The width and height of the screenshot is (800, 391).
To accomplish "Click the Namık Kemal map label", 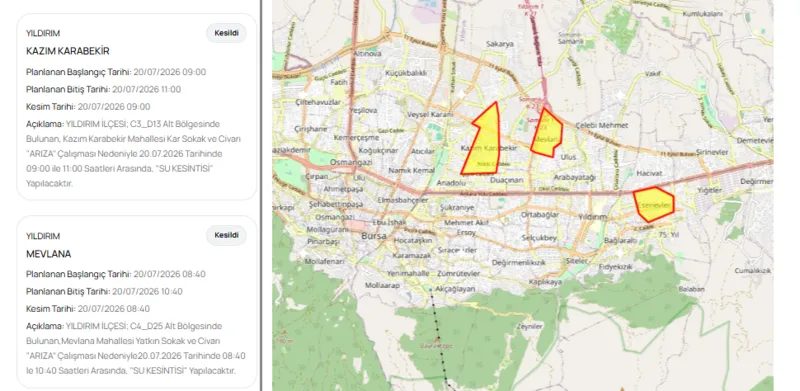I will coord(411,170).
